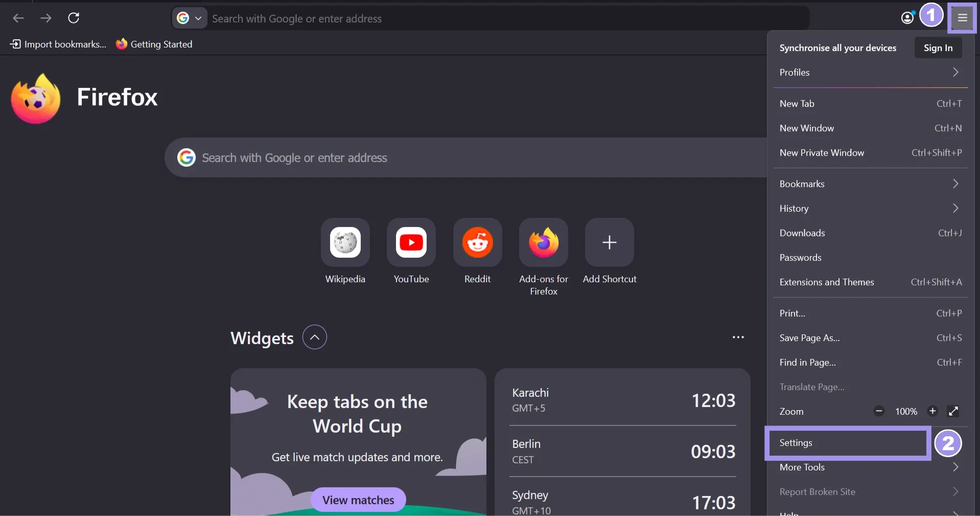This screenshot has width=980, height=516.
Task: Click Import bookmarks in bookmarks toolbar
Action: click(58, 44)
